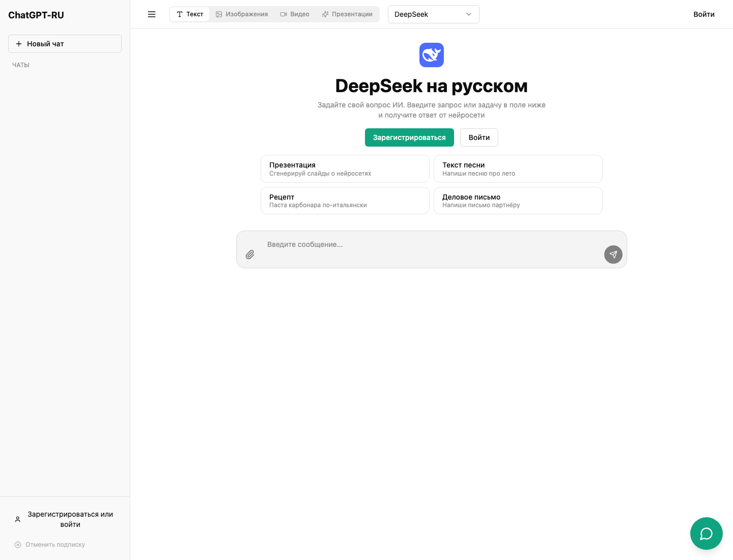This screenshot has width=733, height=560.
Task: Choose the Рецепт suggestion card
Action: coord(345,201)
